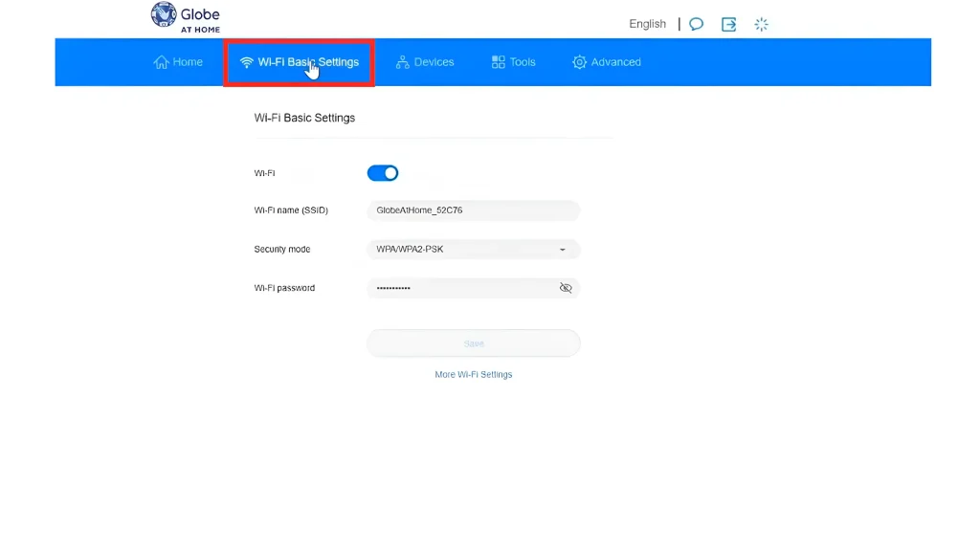This screenshot has height=551, width=980.
Task: Click the Advanced gear icon in navigation
Action: pos(580,61)
